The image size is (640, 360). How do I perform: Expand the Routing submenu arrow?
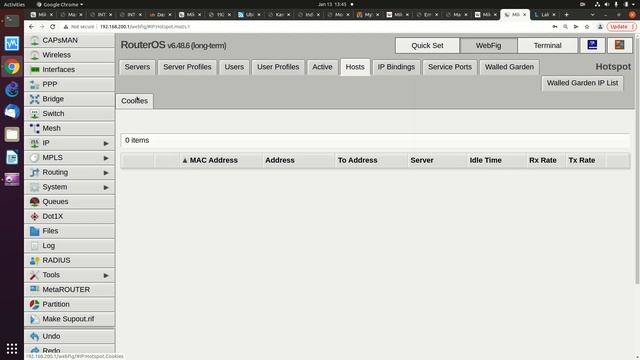tap(106, 173)
